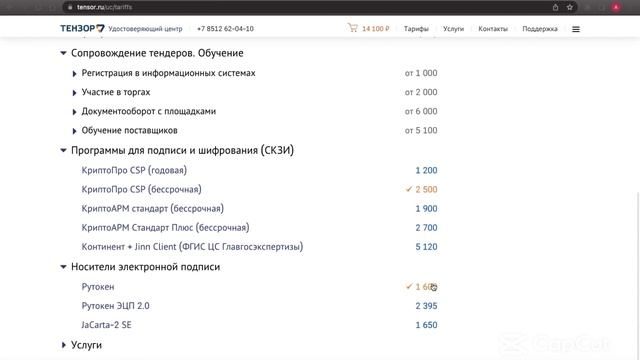Image resolution: width=640 pixels, height=360 pixels.
Task: Collapse Программы для подписи и шифрования section
Action: click(63, 150)
